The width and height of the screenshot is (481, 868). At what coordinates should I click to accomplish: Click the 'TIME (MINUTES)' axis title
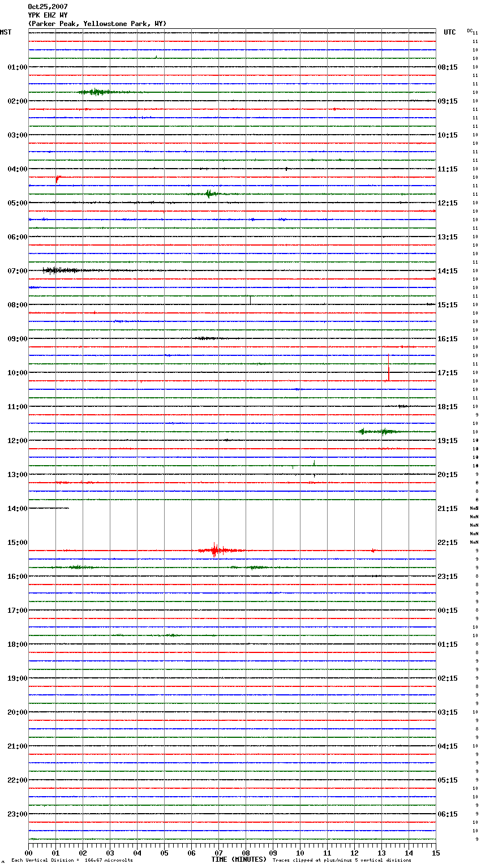click(239, 860)
